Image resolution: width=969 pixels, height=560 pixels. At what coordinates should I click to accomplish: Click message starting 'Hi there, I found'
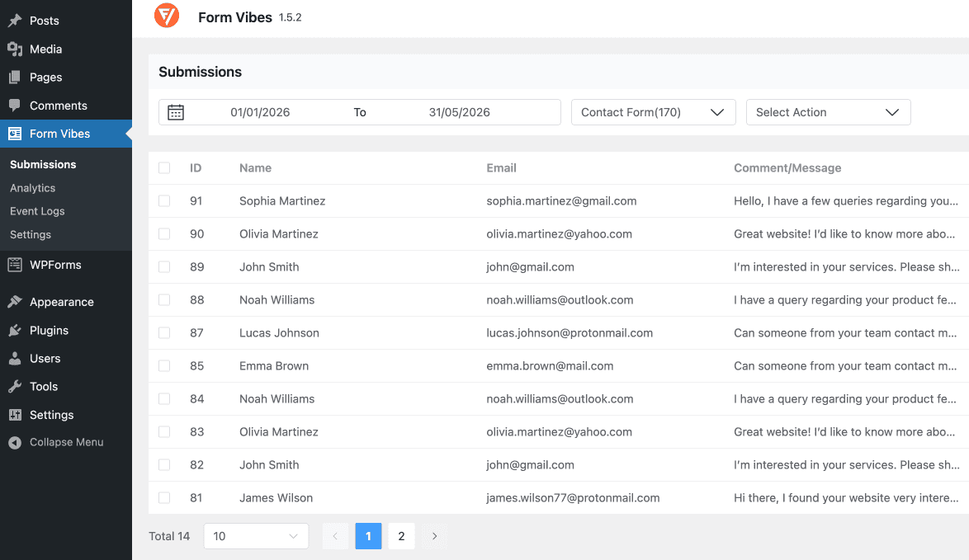846,497
